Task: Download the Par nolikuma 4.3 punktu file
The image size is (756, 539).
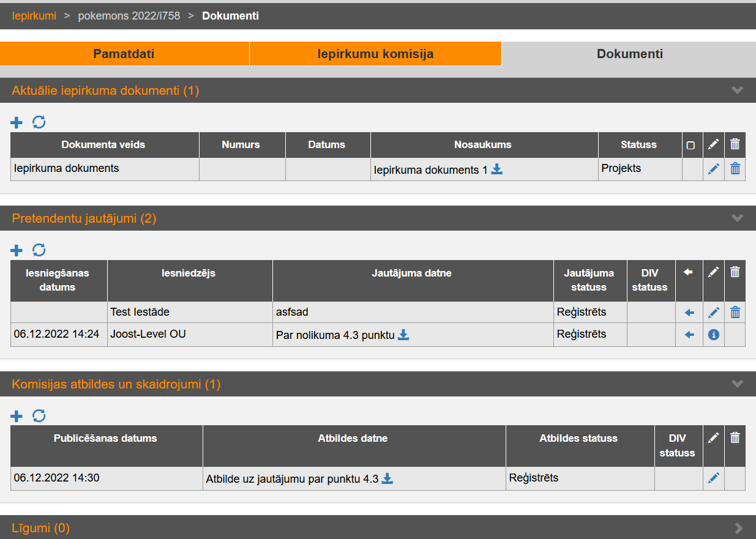Action: tap(403, 335)
